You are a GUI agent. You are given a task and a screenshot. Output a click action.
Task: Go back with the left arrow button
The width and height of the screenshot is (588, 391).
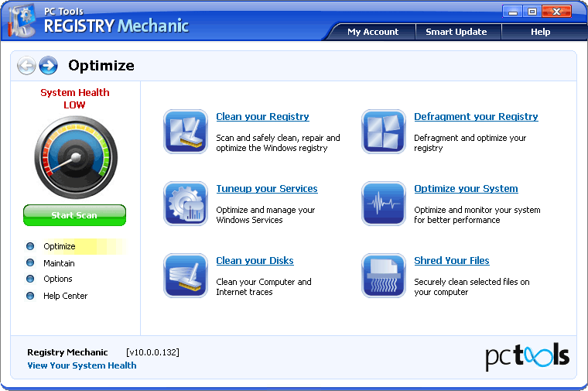click(x=26, y=66)
